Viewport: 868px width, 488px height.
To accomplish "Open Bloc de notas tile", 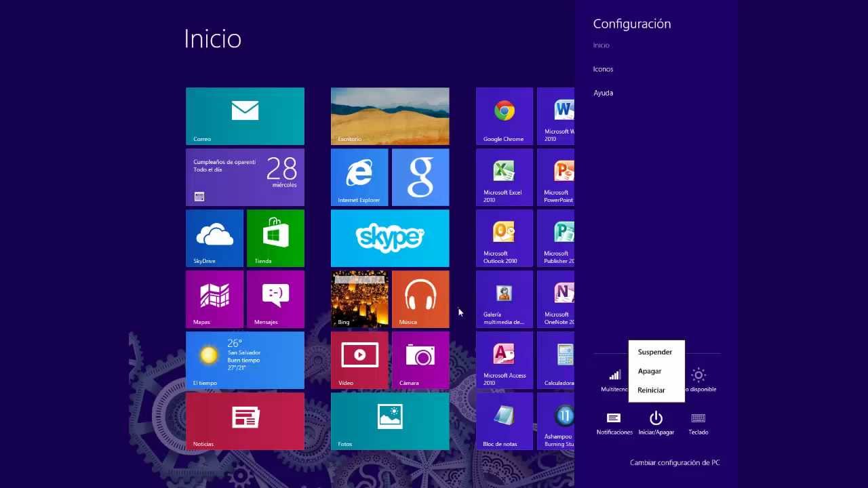I will click(x=505, y=421).
